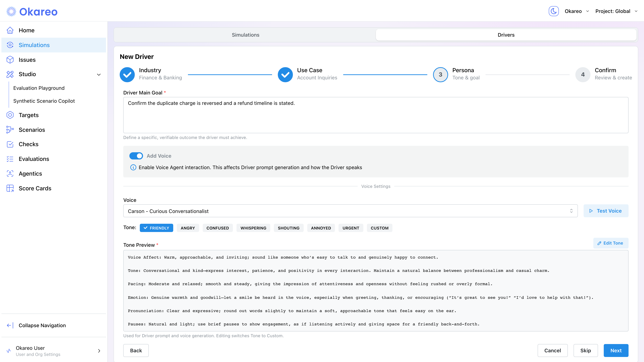Click the Evaluations list icon
The width and height of the screenshot is (644, 362).
pyautogui.click(x=10, y=159)
